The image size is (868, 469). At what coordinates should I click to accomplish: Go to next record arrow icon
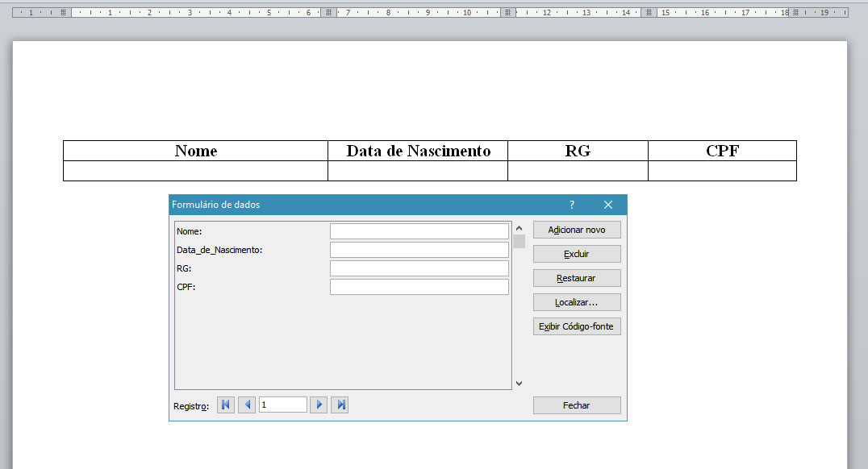point(319,405)
